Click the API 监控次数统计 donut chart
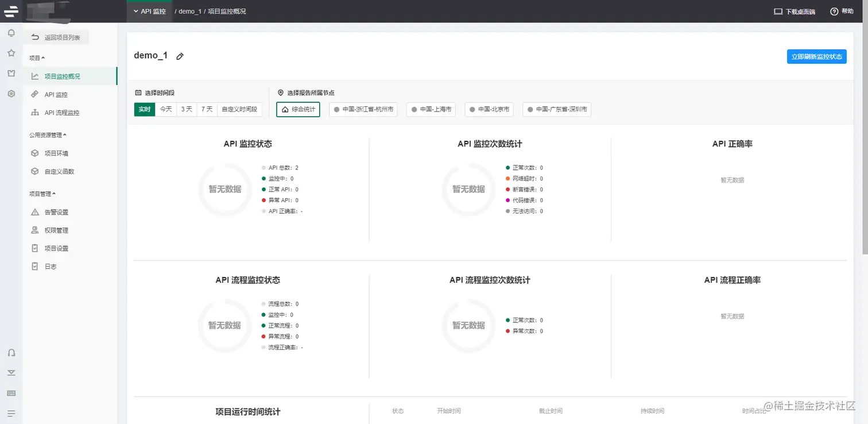868x424 pixels. 468,189
